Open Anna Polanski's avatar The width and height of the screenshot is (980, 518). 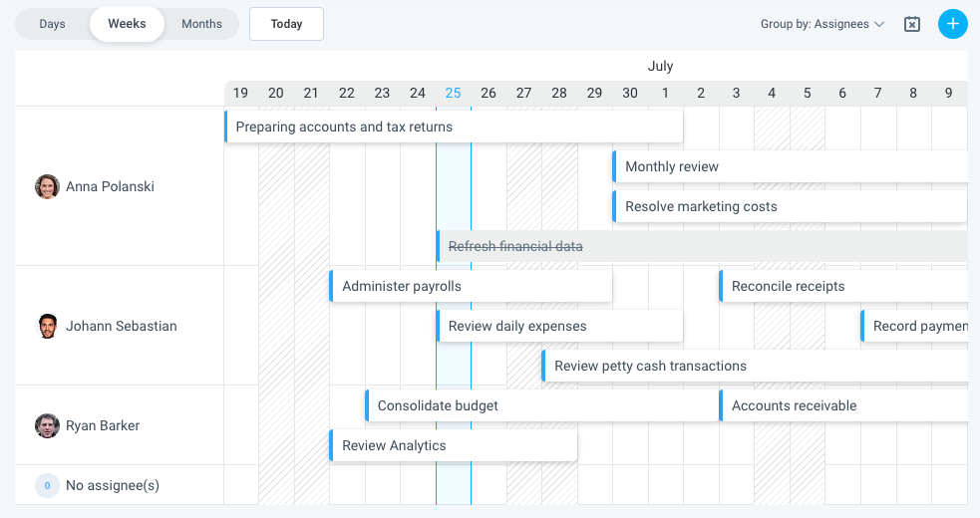(x=47, y=187)
